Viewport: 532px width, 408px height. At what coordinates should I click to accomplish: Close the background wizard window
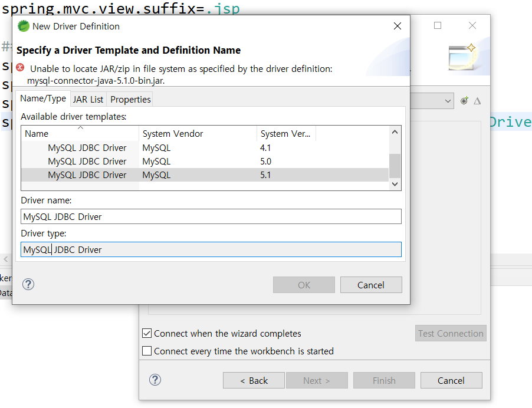pos(472,25)
